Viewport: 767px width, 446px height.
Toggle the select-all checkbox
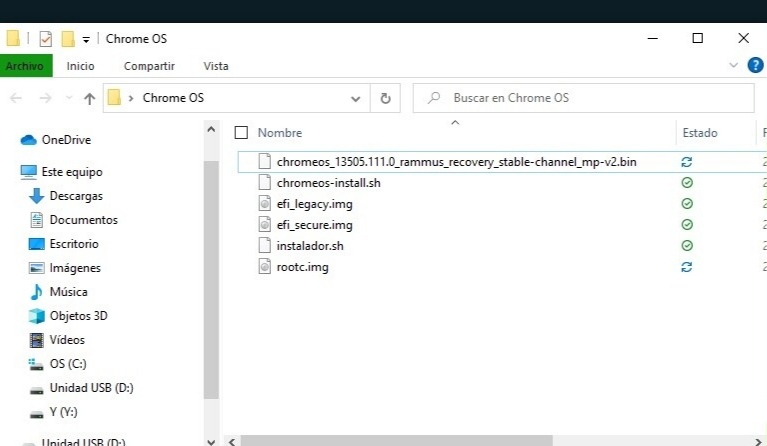(x=241, y=133)
